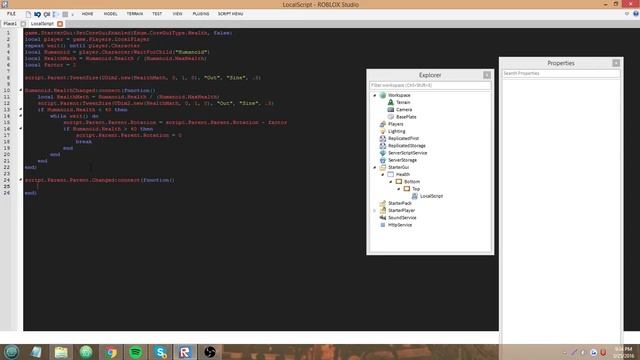Open the OBS icon in the taskbar
The image size is (640, 360).
click(x=210, y=352)
